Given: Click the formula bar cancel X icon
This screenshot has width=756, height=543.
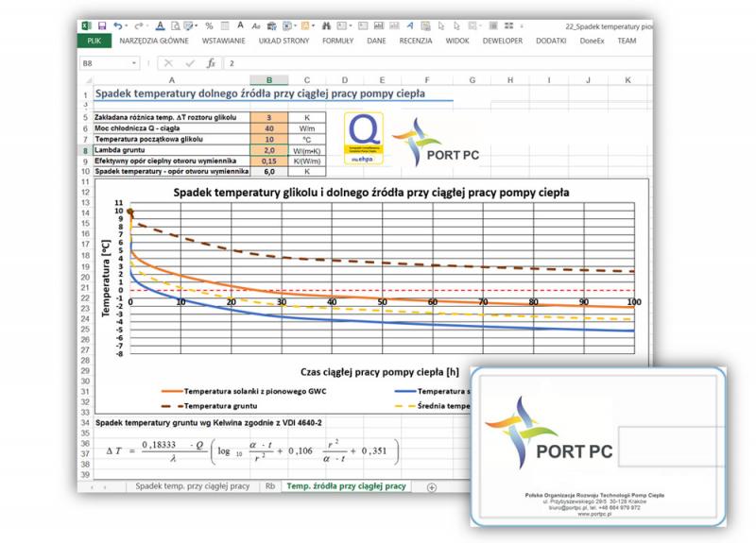Looking at the screenshot, I should tap(168, 62).
